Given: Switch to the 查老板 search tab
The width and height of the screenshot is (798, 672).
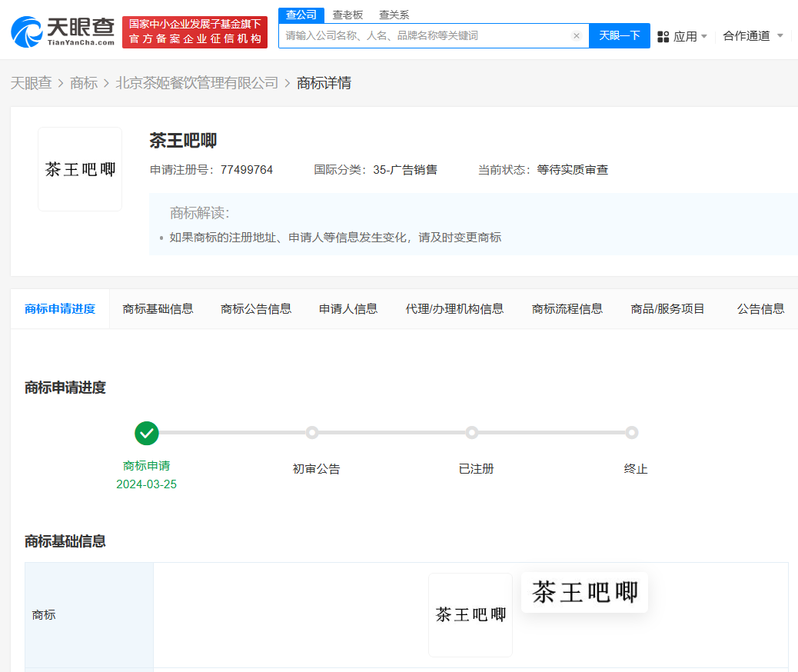Looking at the screenshot, I should [347, 15].
